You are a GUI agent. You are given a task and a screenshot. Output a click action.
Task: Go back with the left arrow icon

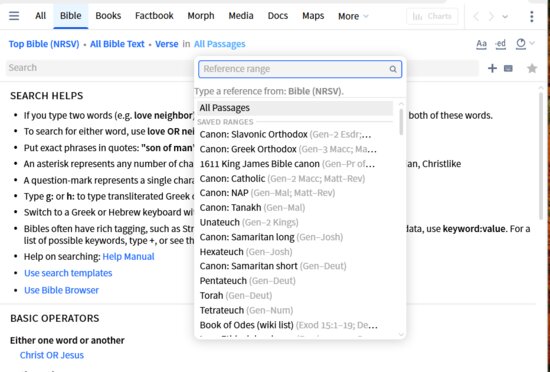[x=476, y=16]
